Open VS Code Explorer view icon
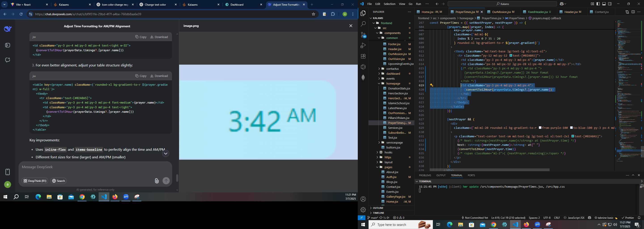 363,13
